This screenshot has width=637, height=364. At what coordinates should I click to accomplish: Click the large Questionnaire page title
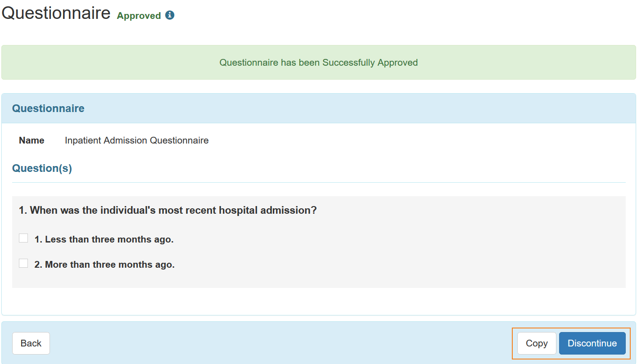(56, 13)
